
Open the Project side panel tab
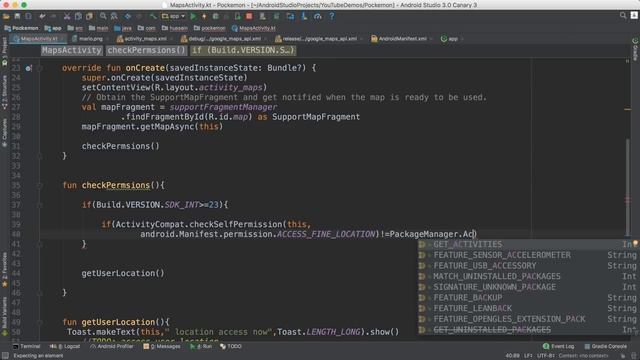(4, 51)
